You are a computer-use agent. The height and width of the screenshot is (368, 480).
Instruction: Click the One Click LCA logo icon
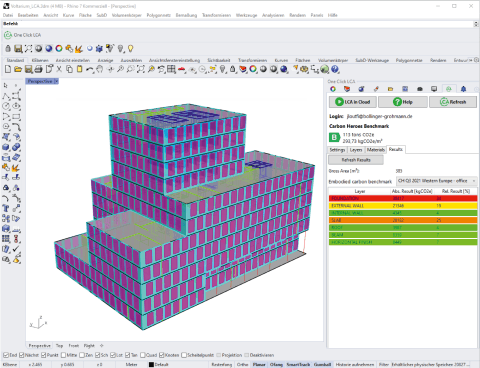pos(8,35)
